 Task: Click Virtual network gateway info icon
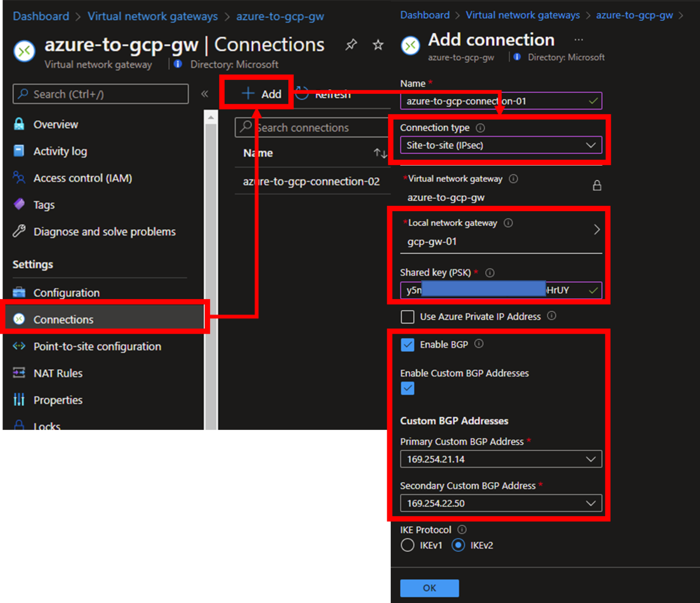click(x=513, y=179)
